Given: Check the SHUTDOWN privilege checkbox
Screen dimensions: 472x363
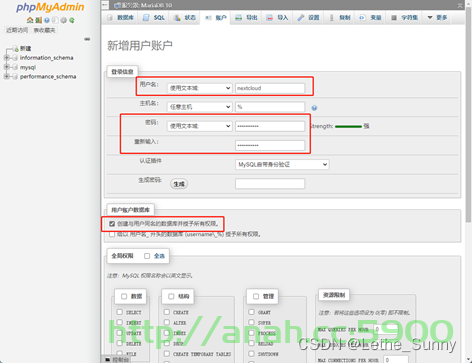Looking at the screenshot, I should click(x=251, y=354).
